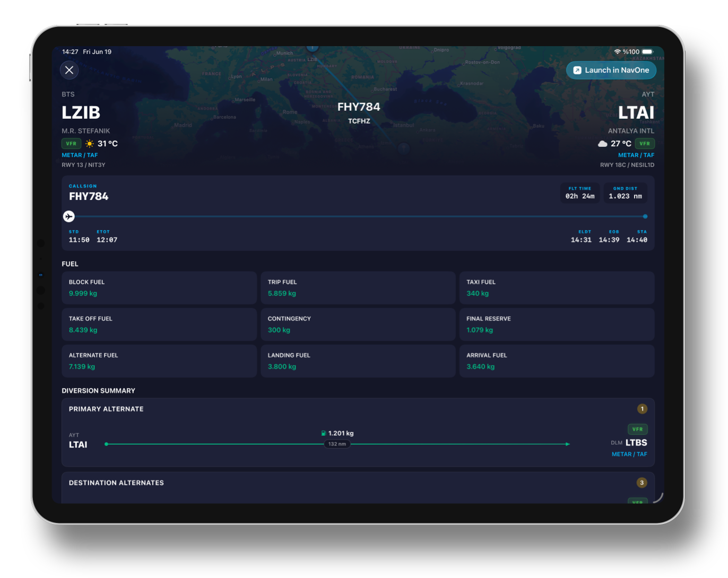Tap the 27 °C temperature at LTAI
Viewport: 728px width, 578px height.
(621, 144)
